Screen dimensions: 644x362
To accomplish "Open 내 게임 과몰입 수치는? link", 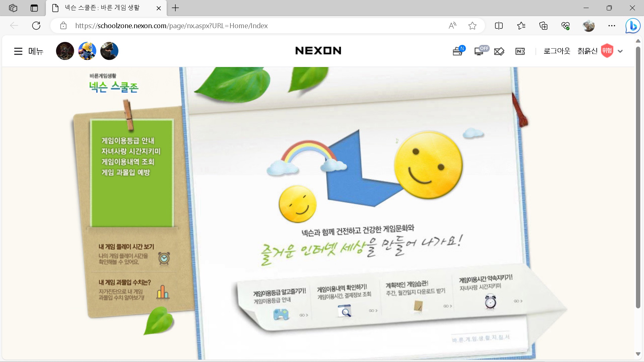I will pyautogui.click(x=124, y=283).
